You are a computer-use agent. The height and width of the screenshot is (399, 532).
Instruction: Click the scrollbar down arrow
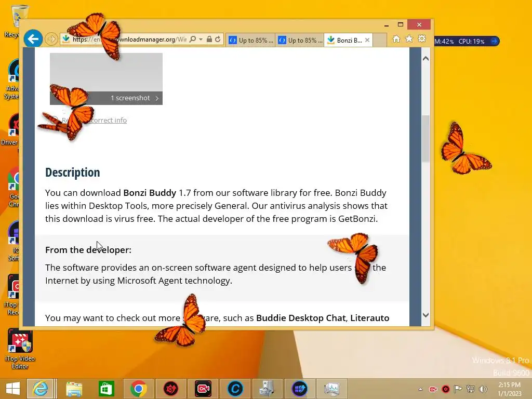[426, 315]
